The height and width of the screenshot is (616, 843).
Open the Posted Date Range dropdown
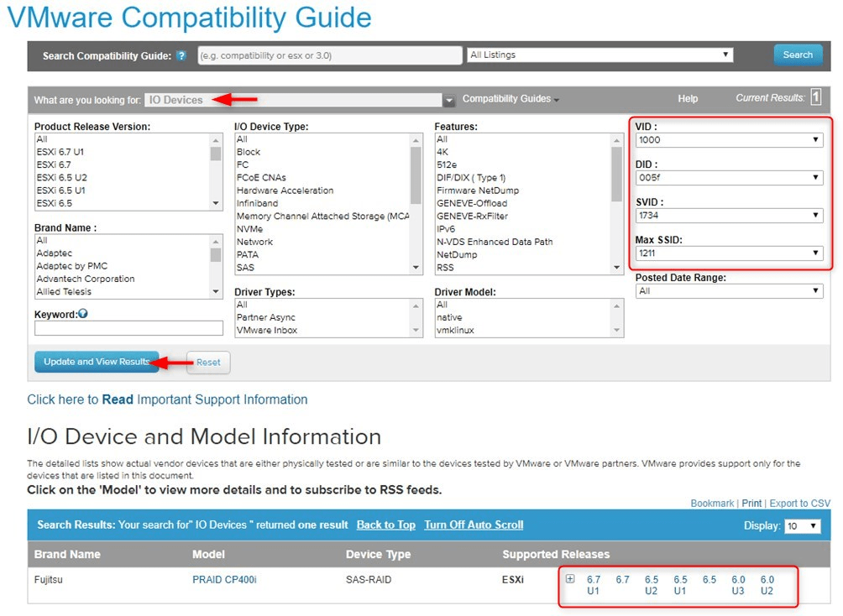pyautogui.click(x=729, y=291)
